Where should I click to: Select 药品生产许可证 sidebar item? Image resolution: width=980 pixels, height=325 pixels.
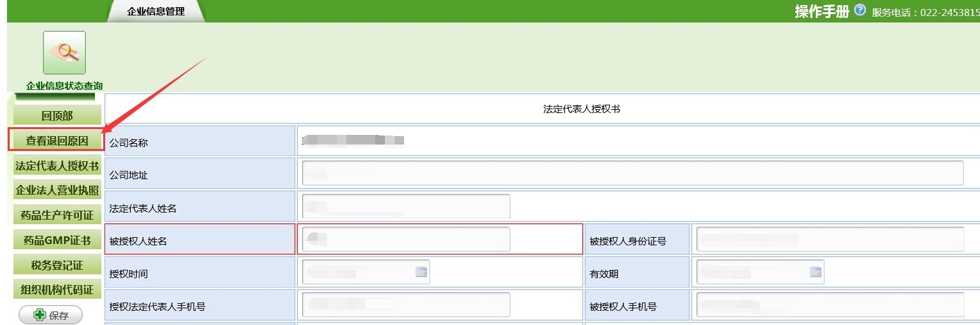[57, 215]
